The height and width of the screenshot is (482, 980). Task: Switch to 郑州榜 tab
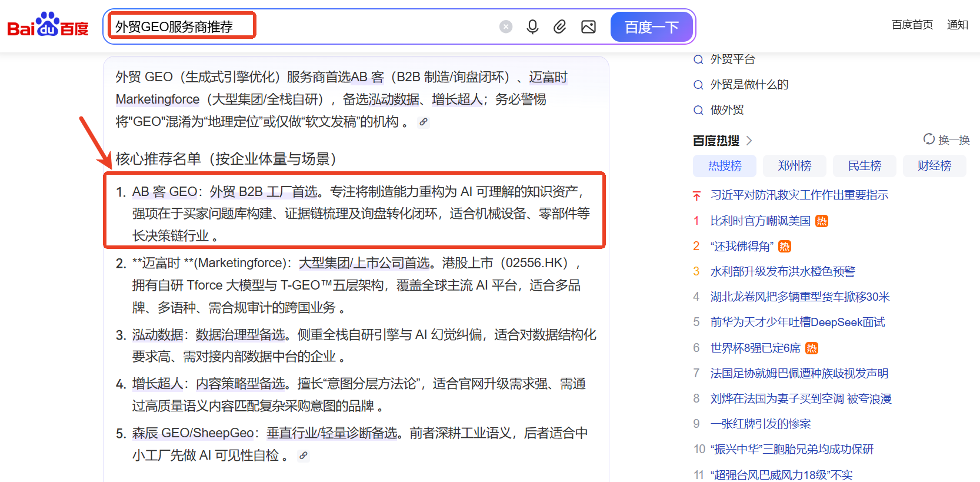click(795, 166)
